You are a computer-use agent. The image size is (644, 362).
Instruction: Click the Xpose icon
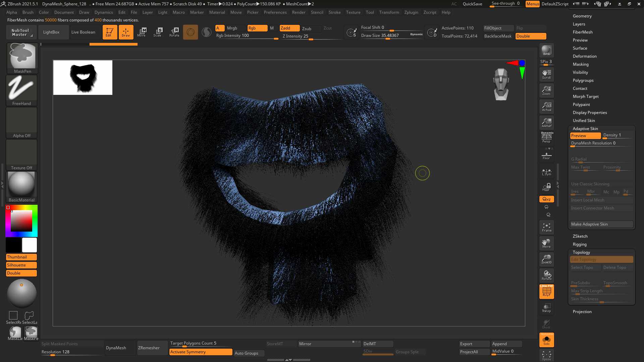[546, 355]
